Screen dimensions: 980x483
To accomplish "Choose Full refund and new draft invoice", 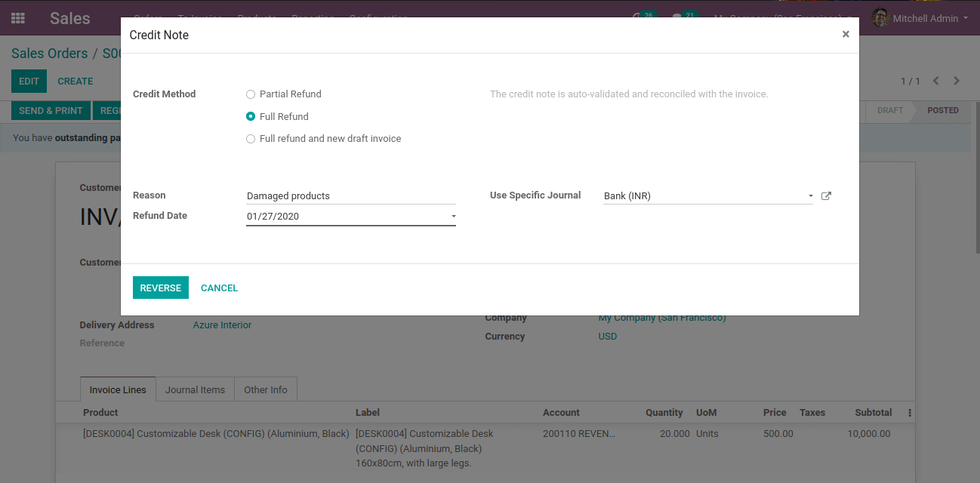I will pyautogui.click(x=251, y=139).
